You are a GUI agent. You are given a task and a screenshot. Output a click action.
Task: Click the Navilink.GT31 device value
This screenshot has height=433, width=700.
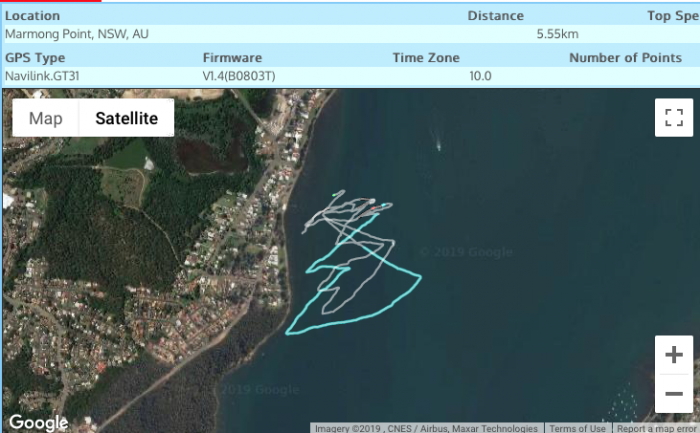click(x=46, y=75)
